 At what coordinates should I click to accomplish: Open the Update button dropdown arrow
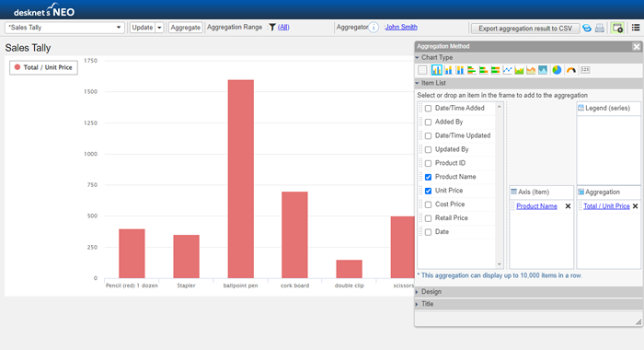coord(159,28)
